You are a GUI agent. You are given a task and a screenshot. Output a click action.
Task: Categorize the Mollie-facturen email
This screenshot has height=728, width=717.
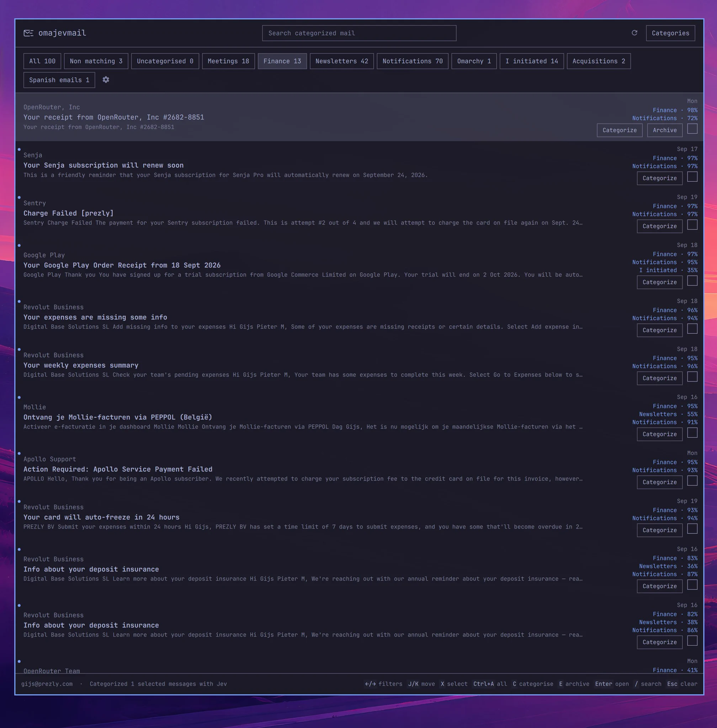coord(659,434)
